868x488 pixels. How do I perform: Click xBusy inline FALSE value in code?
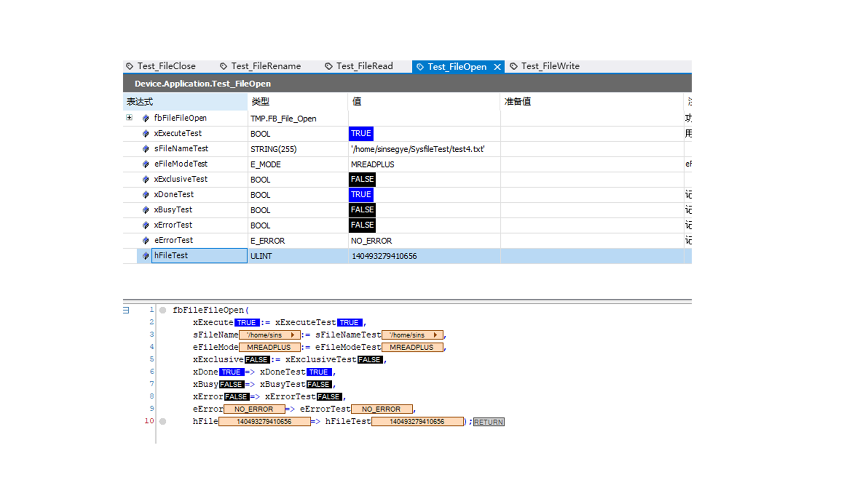point(231,384)
